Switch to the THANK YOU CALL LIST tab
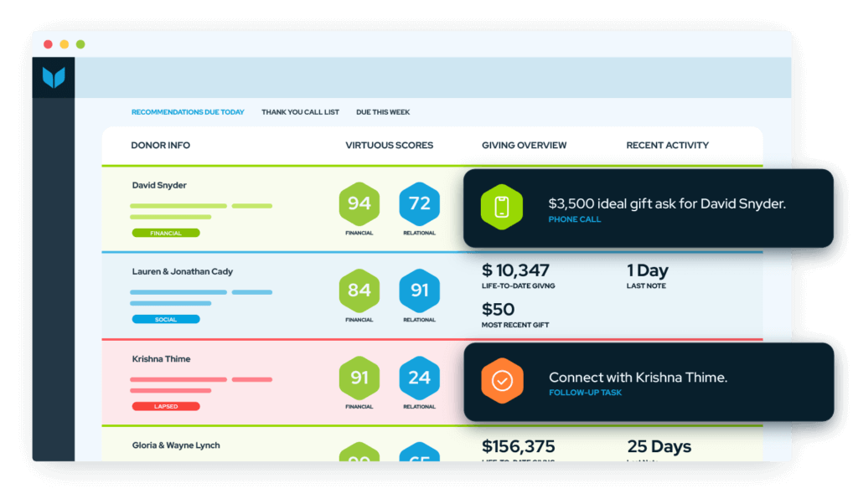858x504 pixels. coord(300,111)
